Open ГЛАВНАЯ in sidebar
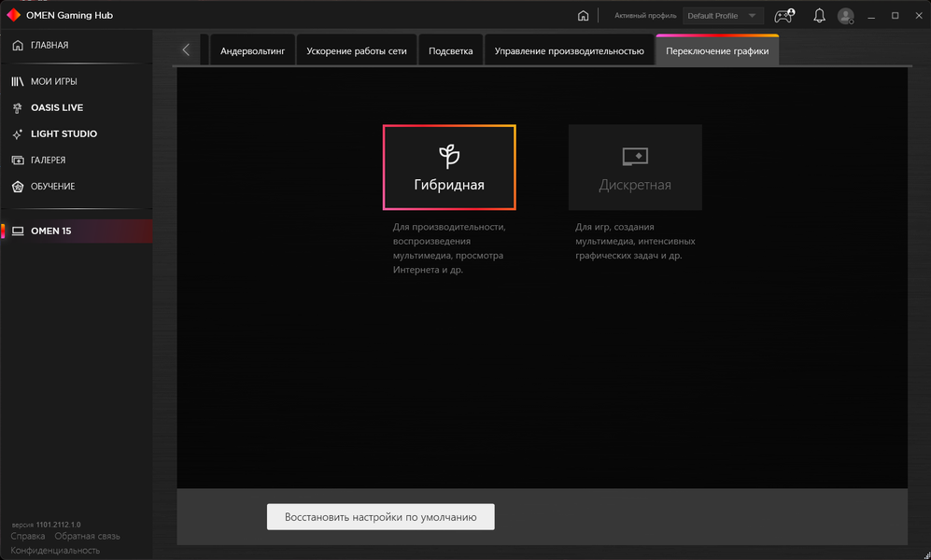The height and width of the screenshot is (560, 931). pyautogui.click(x=76, y=45)
